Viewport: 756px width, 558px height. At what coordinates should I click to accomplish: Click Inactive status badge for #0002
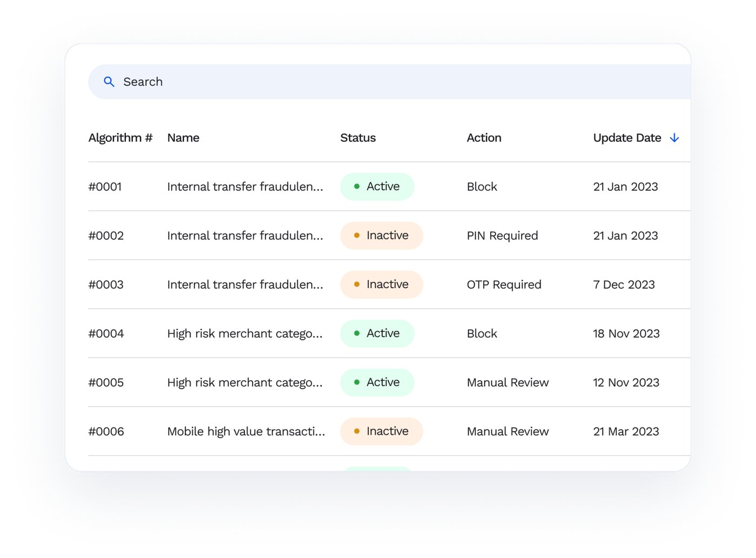[381, 236]
